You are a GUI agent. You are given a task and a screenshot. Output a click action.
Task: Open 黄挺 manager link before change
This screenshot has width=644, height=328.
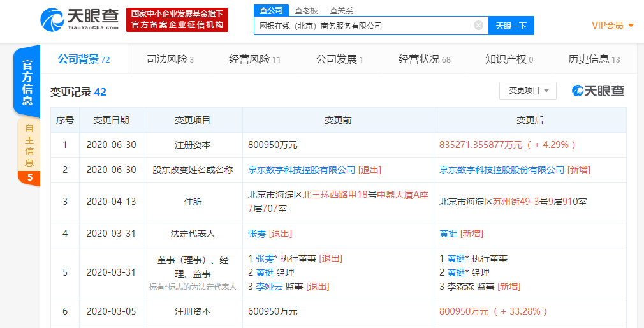(x=265, y=272)
